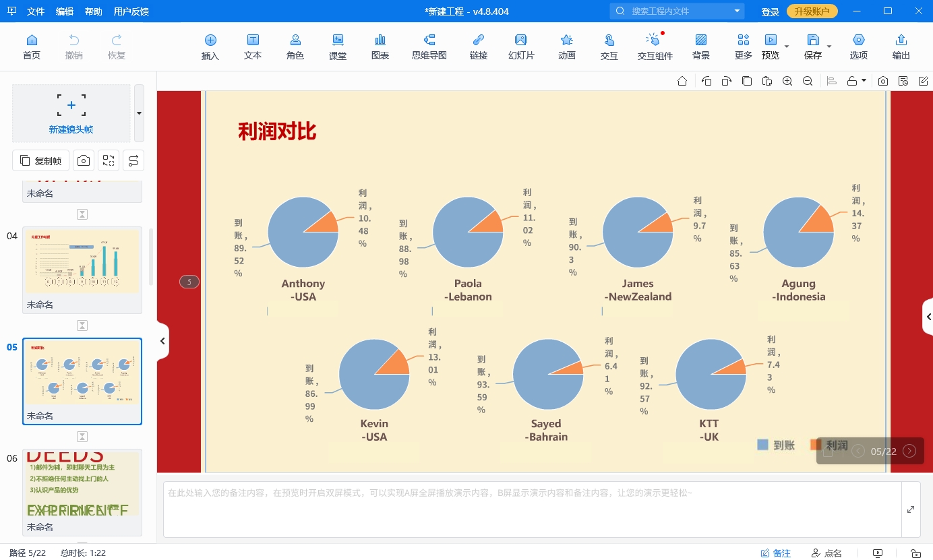Open the 交互 interaction tool
Image resolution: width=933 pixels, height=560 pixels.
609,46
